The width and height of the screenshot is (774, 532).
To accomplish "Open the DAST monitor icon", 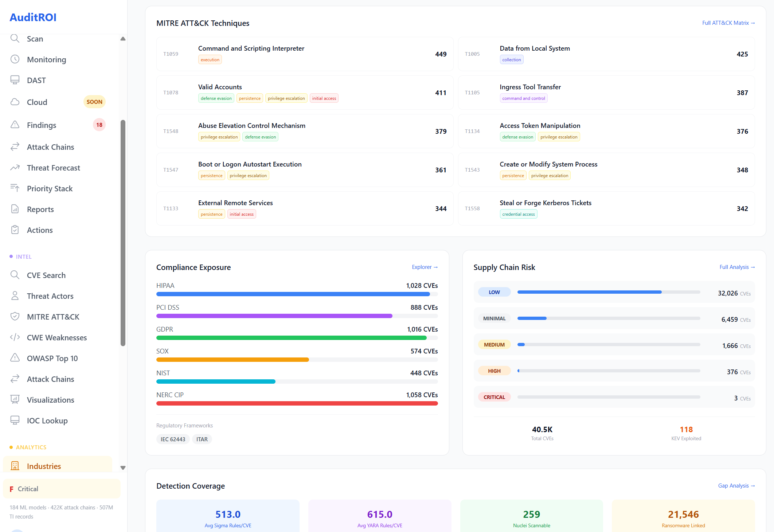I will 15,80.
